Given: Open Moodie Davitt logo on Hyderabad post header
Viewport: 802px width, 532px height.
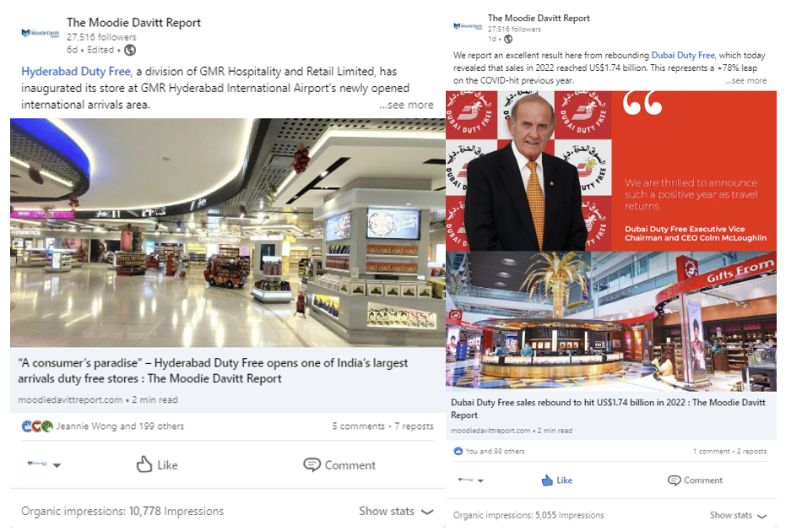Looking at the screenshot, I should (x=40, y=34).
